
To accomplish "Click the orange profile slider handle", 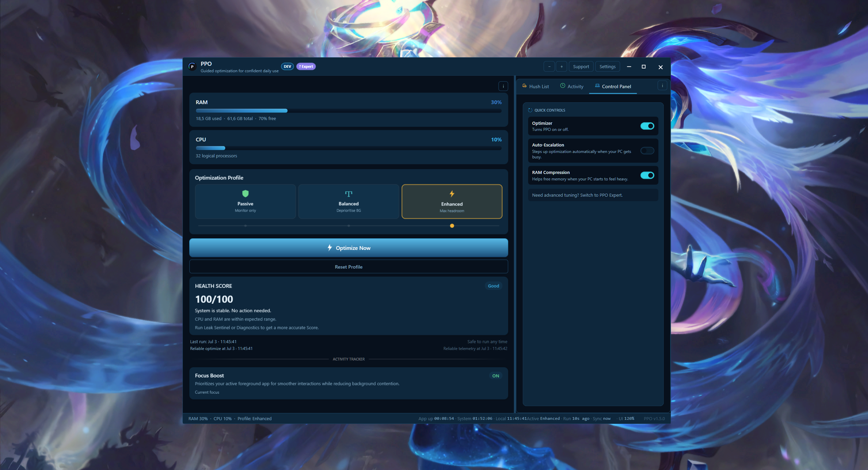I will point(452,226).
